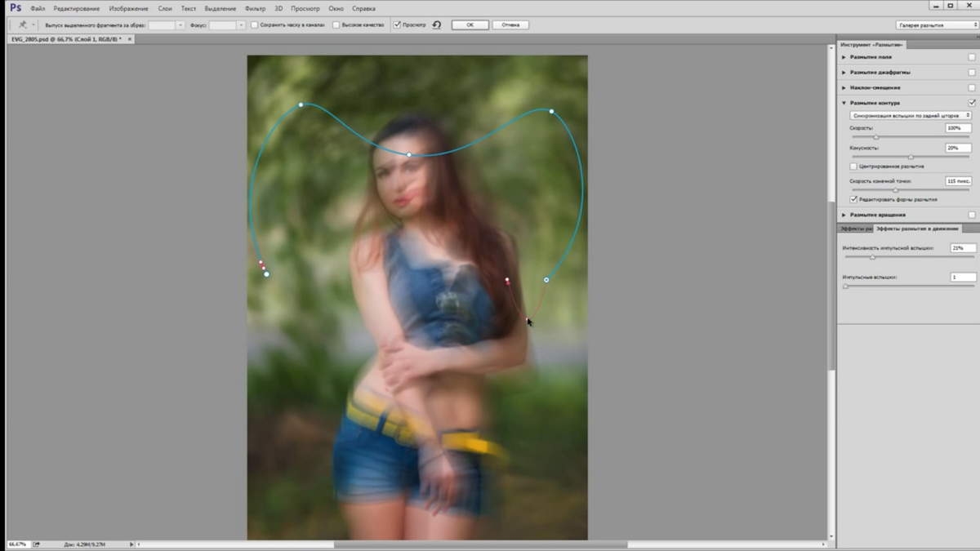The height and width of the screenshot is (551, 980).
Task: Open the Галерея размытия workspace dropdown
Action: pyautogui.click(x=937, y=24)
